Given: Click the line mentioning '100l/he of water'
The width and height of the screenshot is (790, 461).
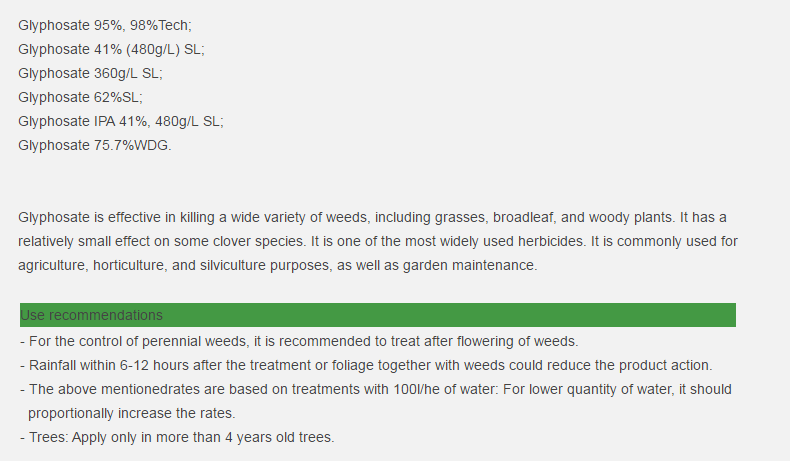Looking at the screenshot, I should [x=376, y=389].
